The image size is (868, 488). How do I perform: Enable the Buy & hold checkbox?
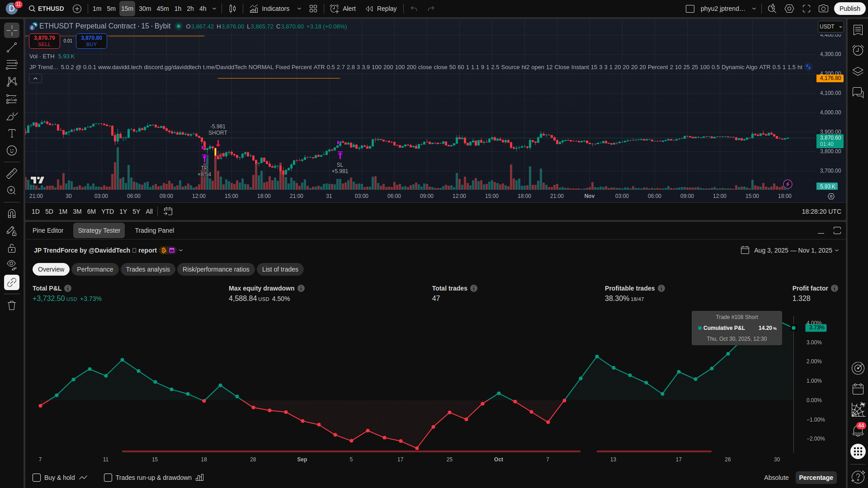click(x=37, y=478)
